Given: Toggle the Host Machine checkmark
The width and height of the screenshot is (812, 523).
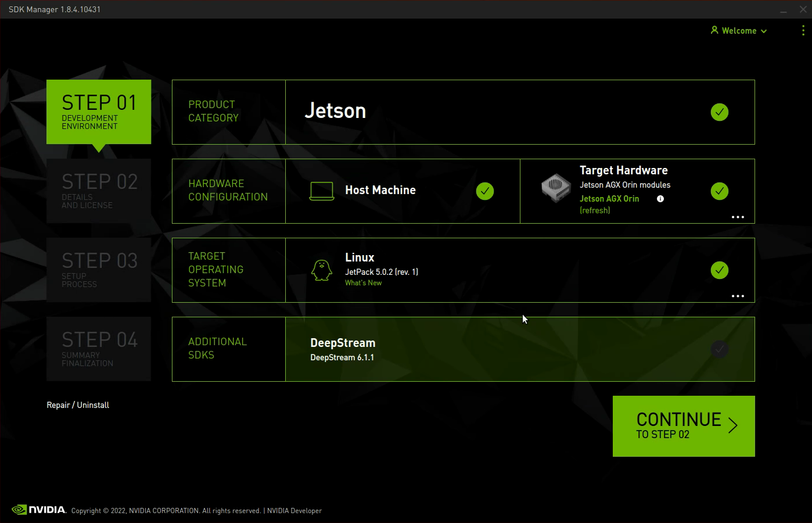Looking at the screenshot, I should [485, 191].
